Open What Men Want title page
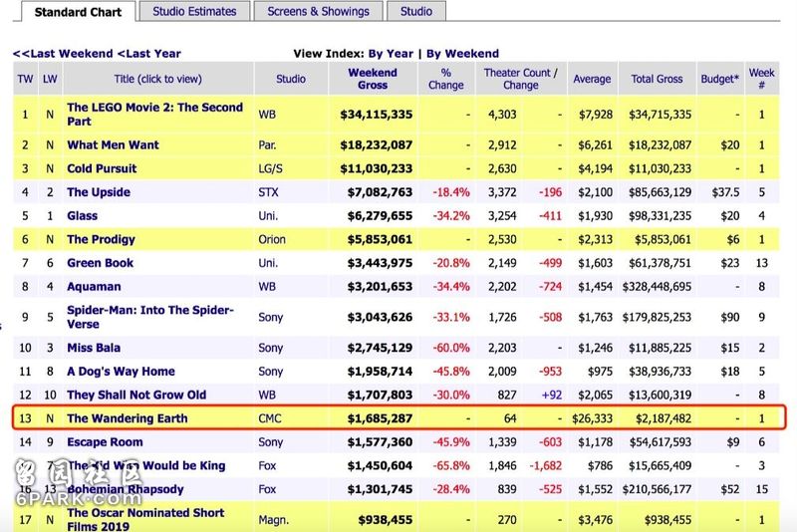The width and height of the screenshot is (797, 532). 113,144
